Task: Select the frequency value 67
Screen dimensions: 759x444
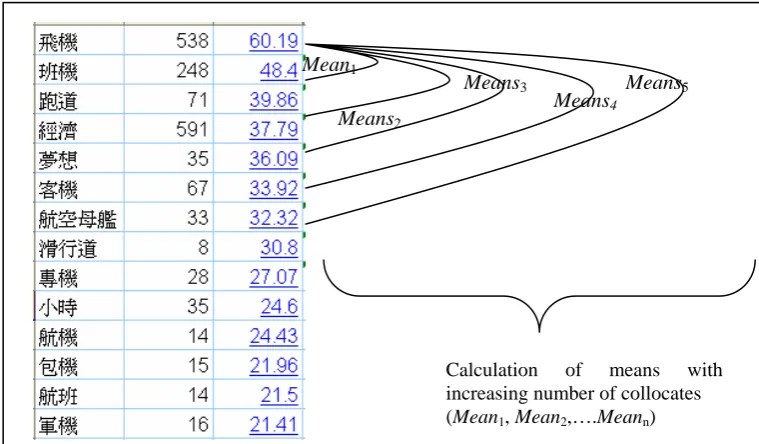Action: pyautogui.click(x=197, y=188)
